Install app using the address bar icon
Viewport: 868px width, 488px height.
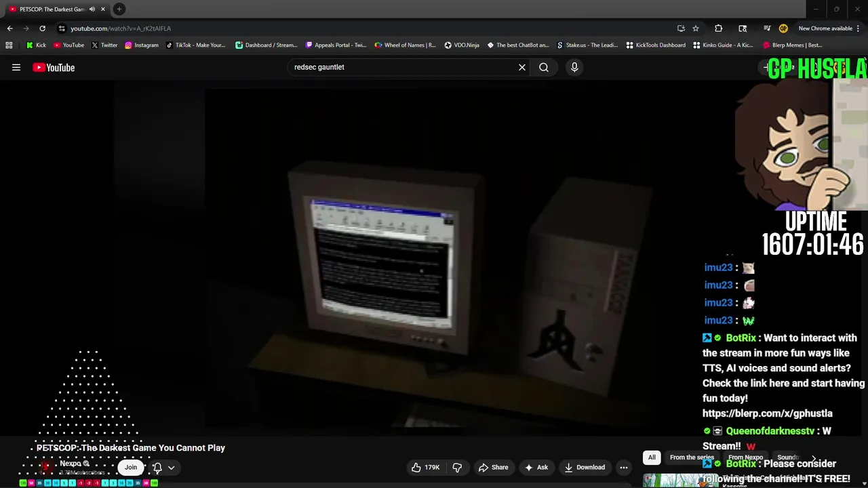[x=681, y=28]
